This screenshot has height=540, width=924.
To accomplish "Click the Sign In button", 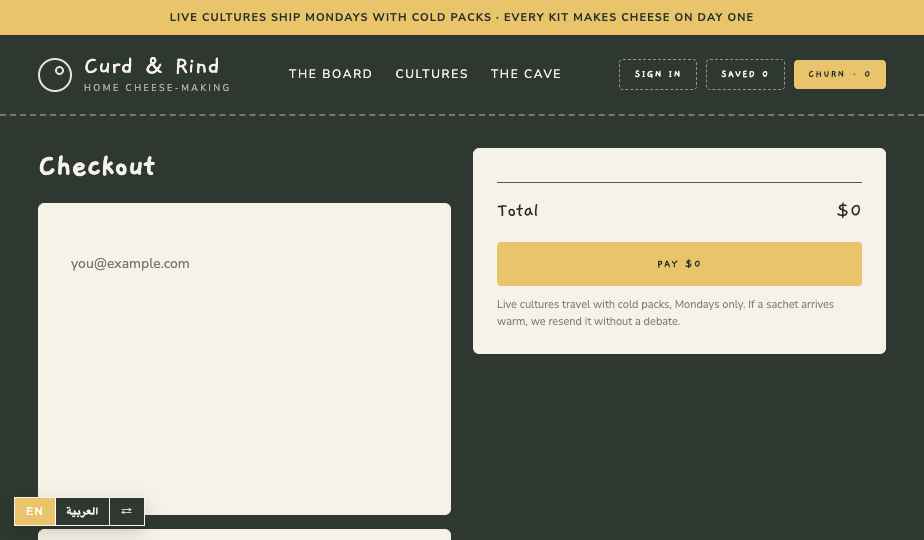I will coord(658,74).
